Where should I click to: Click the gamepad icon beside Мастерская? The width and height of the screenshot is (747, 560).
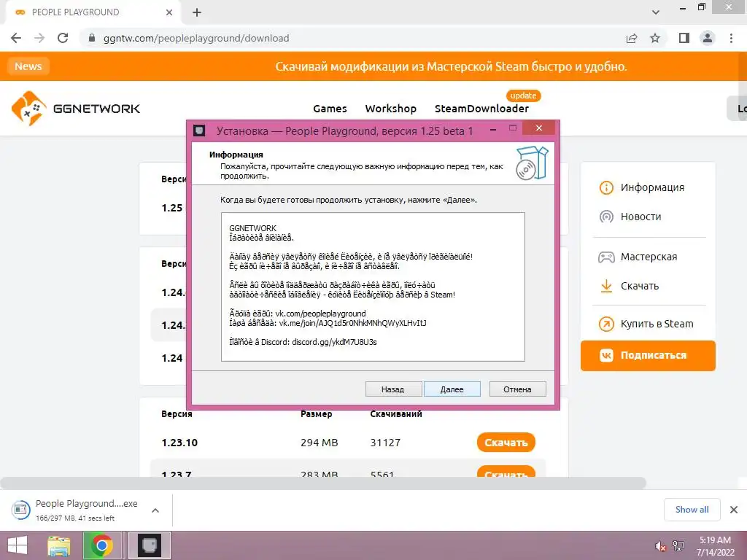[606, 257]
